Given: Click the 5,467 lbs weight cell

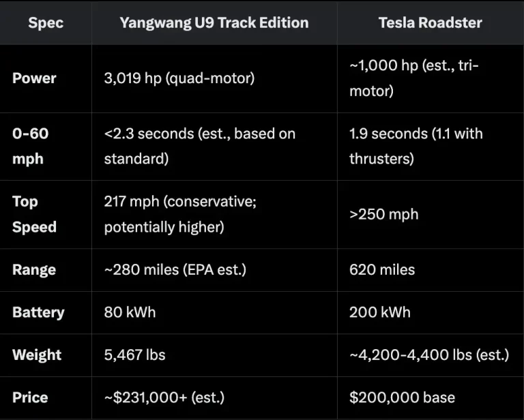Looking at the screenshot, I should click(134, 355).
